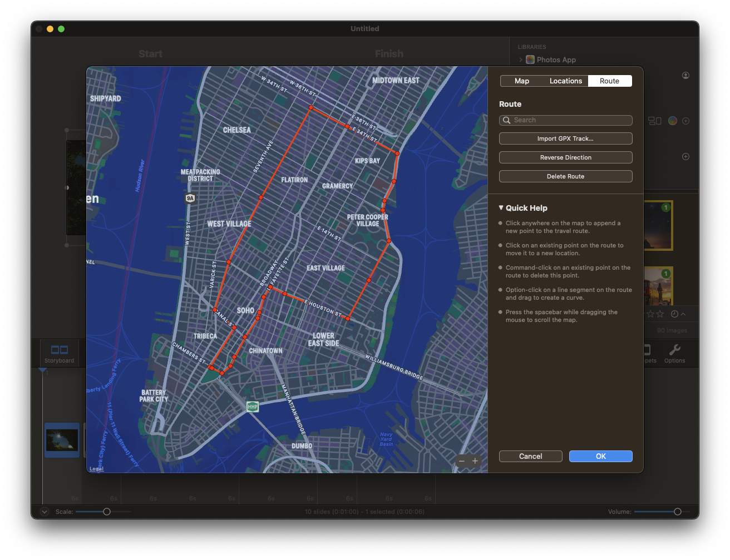Screen dimensions: 730x560
Task: Click the Scale slider handle at bottom left
Action: click(107, 511)
